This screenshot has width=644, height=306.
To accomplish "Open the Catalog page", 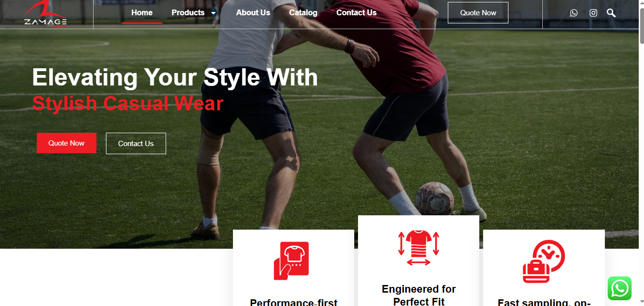I will [303, 13].
